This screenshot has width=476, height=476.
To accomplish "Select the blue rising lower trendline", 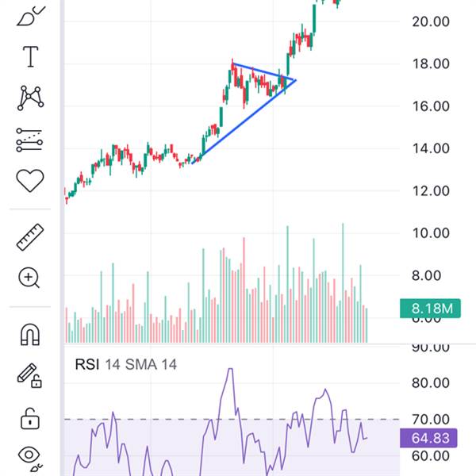I will coord(244,122).
